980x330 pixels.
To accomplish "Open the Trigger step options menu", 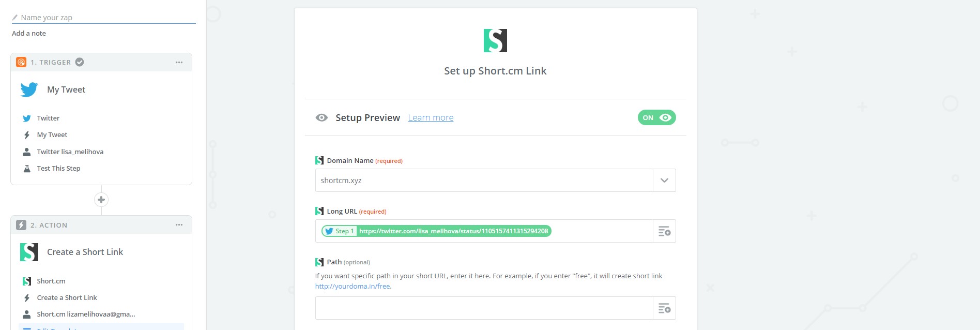I will coord(179,62).
